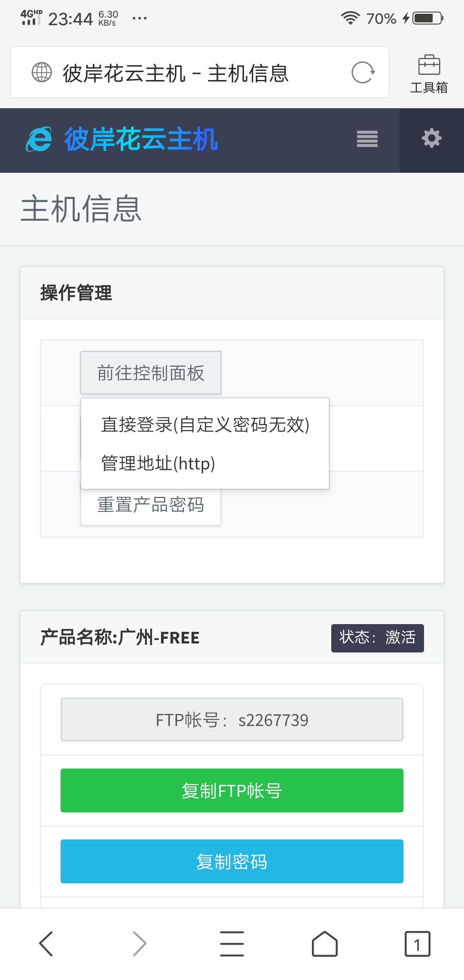Tap the browser home icon

click(x=325, y=944)
